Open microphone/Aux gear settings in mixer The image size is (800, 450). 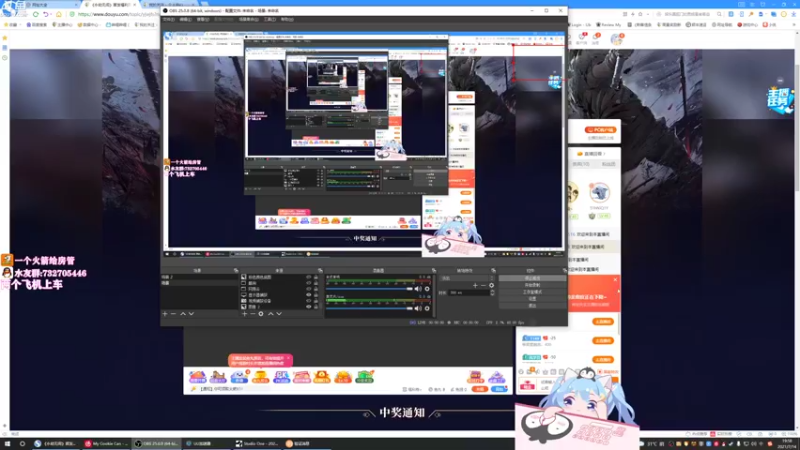[x=427, y=308]
